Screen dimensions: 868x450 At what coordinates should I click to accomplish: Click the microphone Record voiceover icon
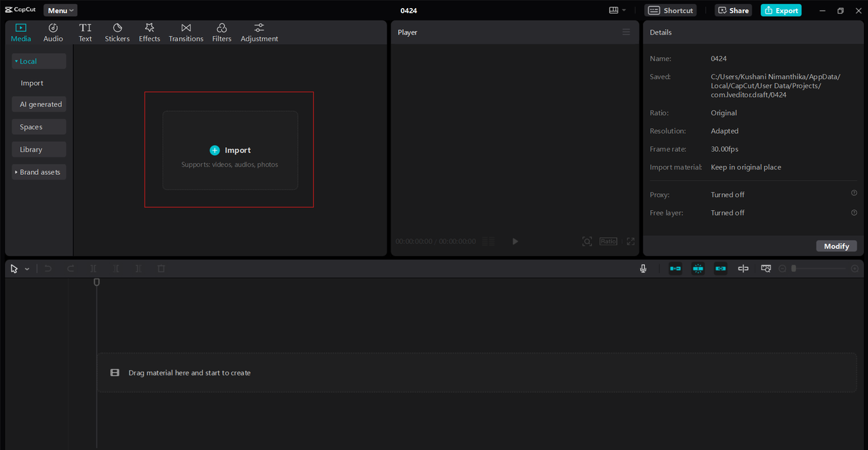643,269
